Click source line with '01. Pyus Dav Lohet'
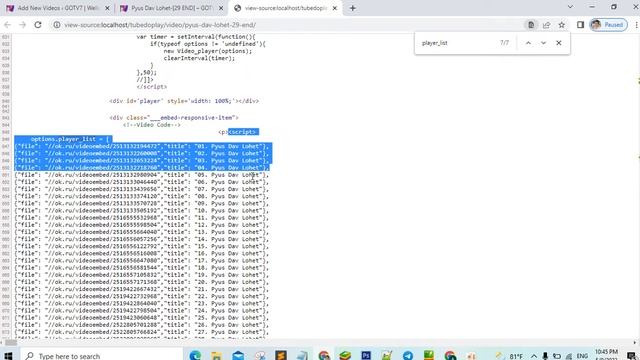The height and width of the screenshot is (360, 640). tap(142, 146)
